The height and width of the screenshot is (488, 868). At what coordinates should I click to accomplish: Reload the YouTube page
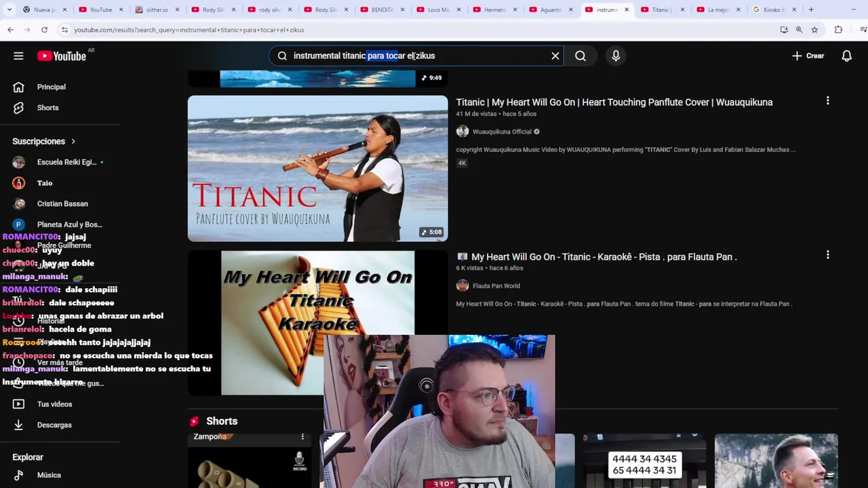coord(44,30)
